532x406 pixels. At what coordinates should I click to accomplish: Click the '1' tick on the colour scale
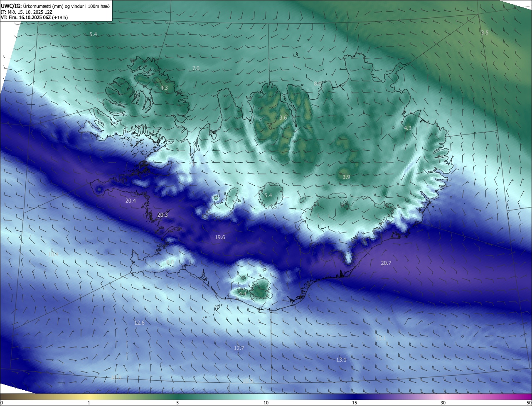pyautogui.click(x=89, y=403)
